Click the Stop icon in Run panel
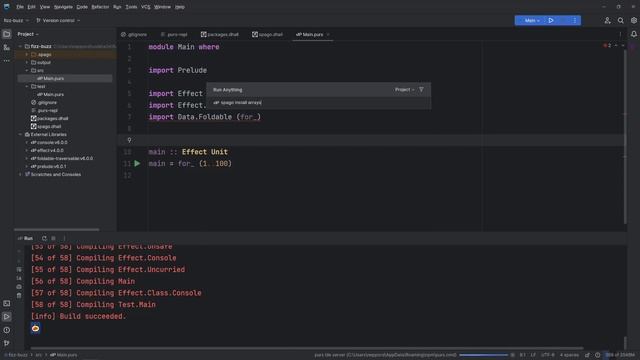 [53, 238]
